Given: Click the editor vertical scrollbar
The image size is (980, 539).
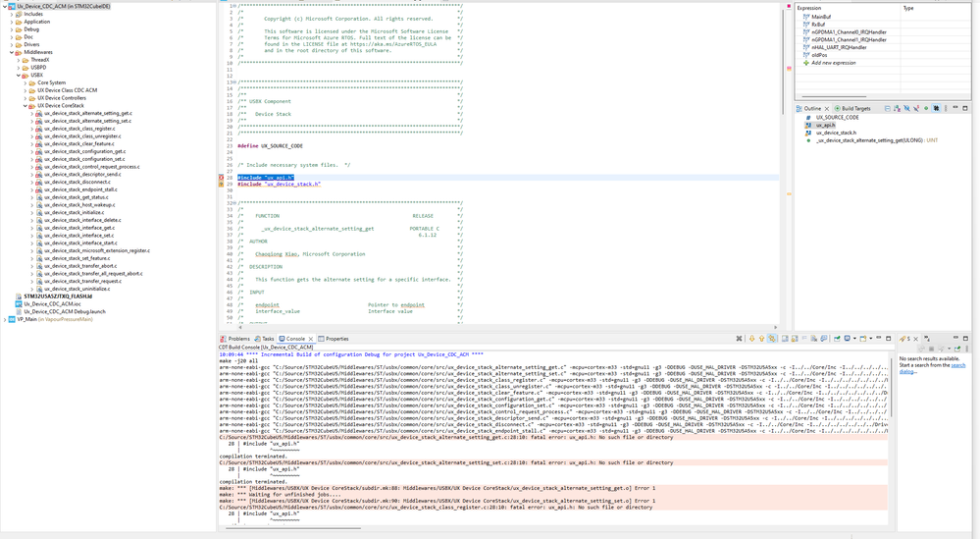Looking at the screenshot, I should pos(783,63).
